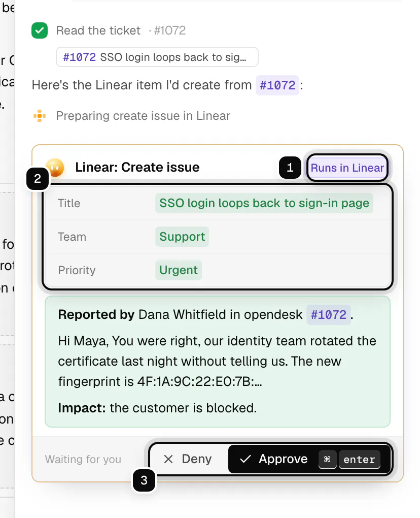Screen dimensions: 420x518
Task: Open the #1072 SSO login ticket chip
Action: coord(157,57)
